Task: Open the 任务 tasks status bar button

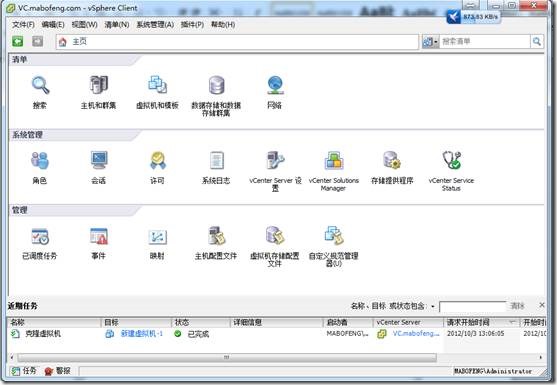Action: pos(24,371)
